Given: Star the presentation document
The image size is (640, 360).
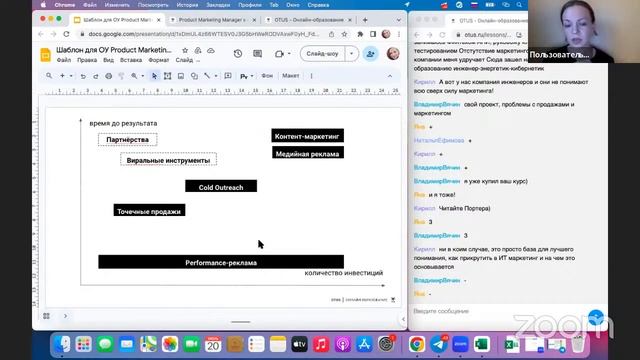Looking at the screenshot, I should [185, 50].
